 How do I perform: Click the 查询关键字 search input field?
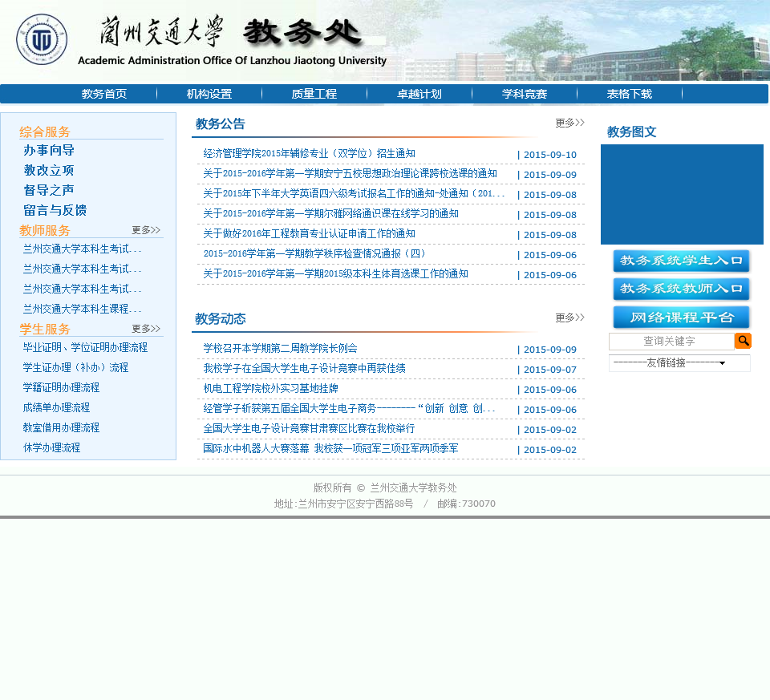pos(671,342)
